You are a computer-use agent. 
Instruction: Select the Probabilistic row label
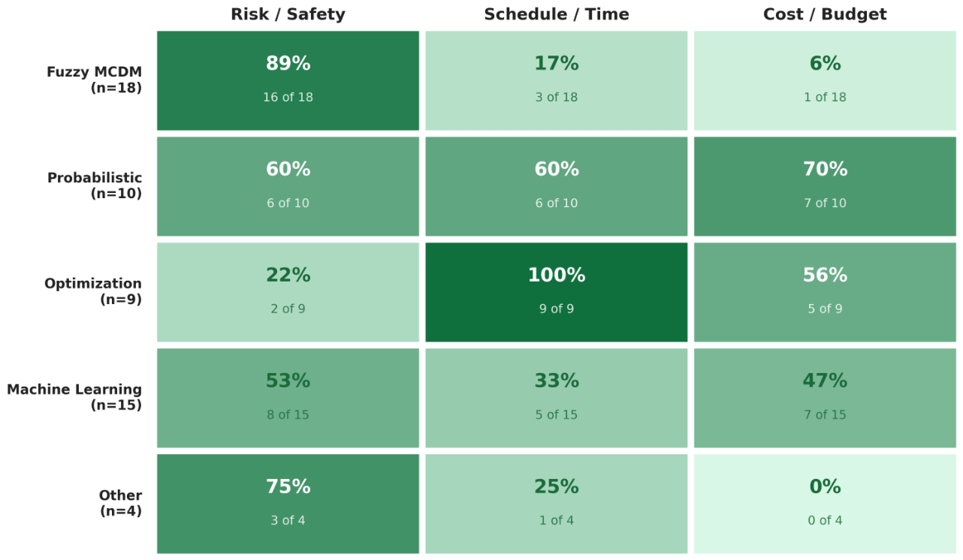(x=95, y=185)
